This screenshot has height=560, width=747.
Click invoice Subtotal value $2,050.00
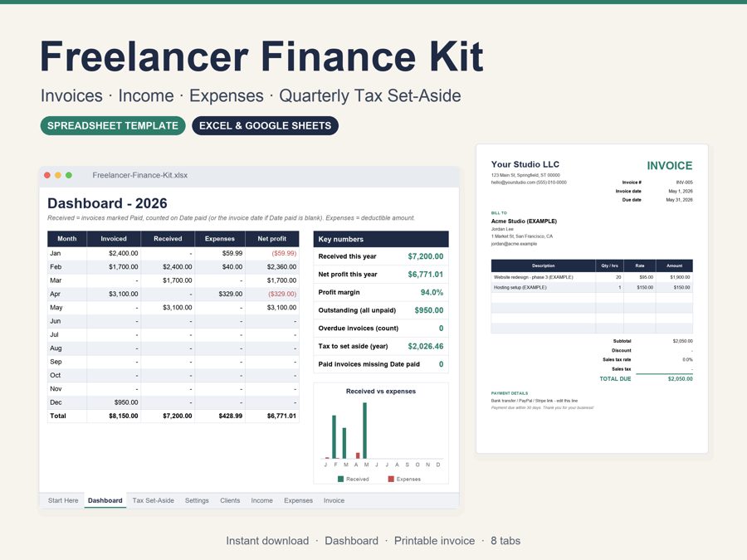point(683,341)
